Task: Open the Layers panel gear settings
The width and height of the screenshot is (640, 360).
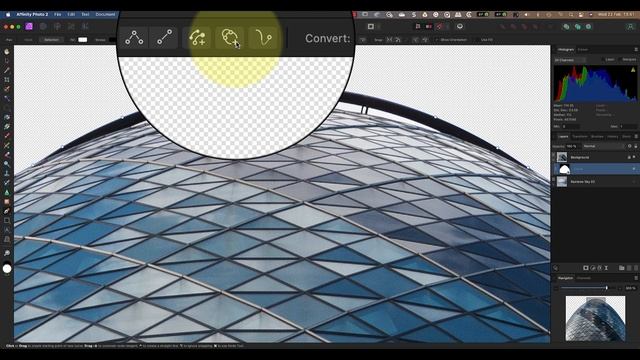Action: [629, 146]
